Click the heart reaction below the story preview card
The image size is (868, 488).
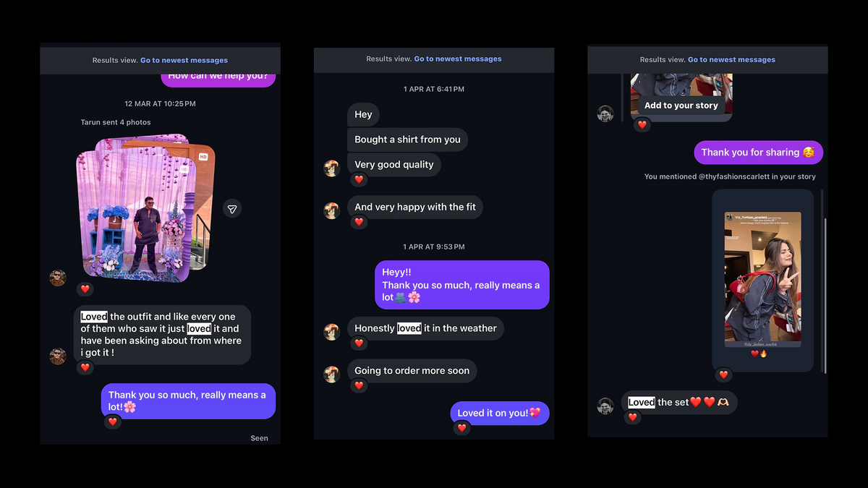tap(723, 374)
